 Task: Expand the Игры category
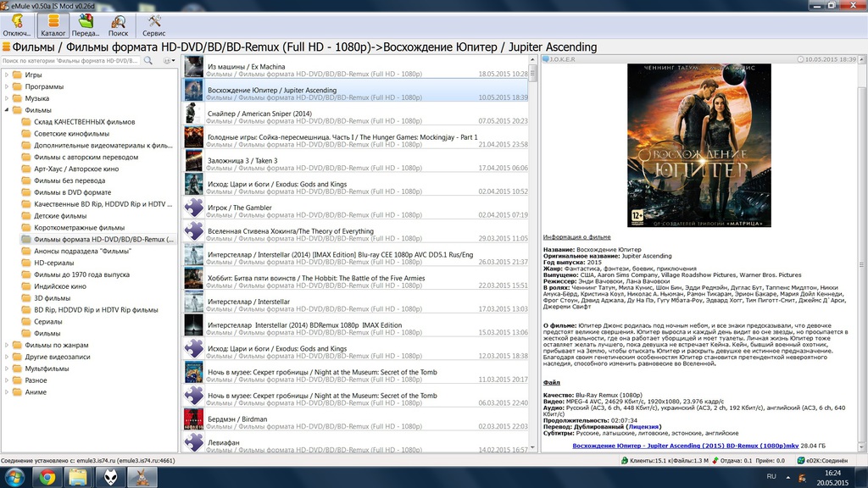(x=7, y=75)
